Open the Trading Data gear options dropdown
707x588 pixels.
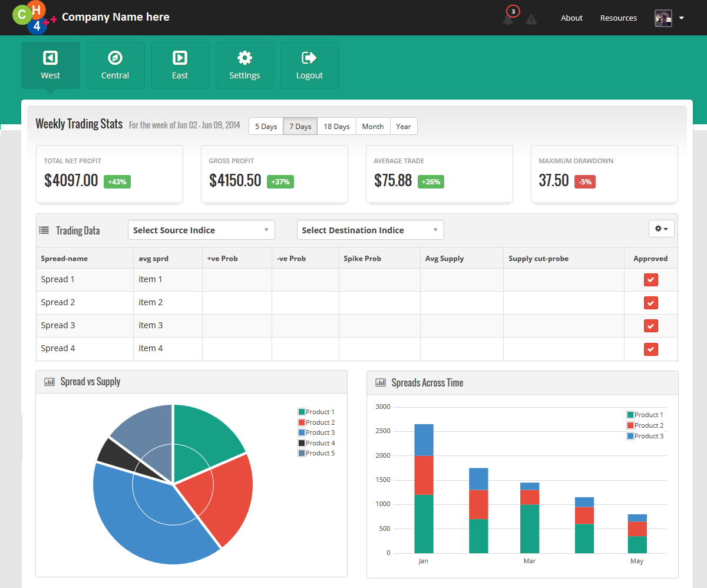point(661,229)
